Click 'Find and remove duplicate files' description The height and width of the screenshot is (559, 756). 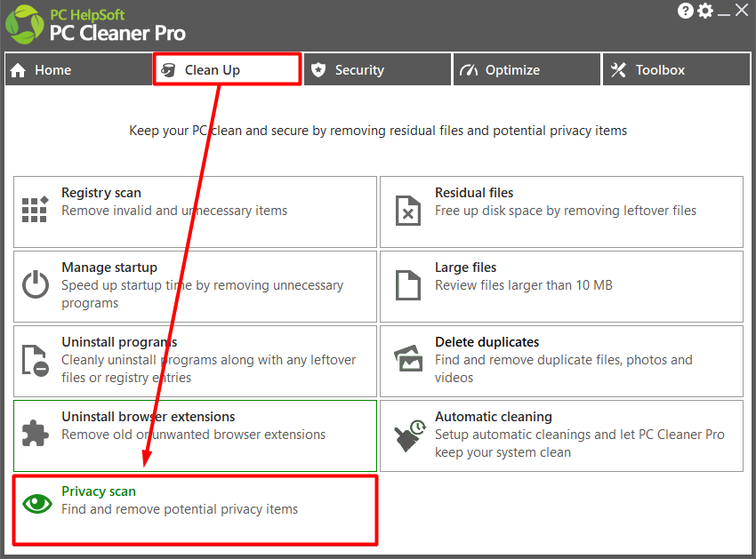coord(564,369)
